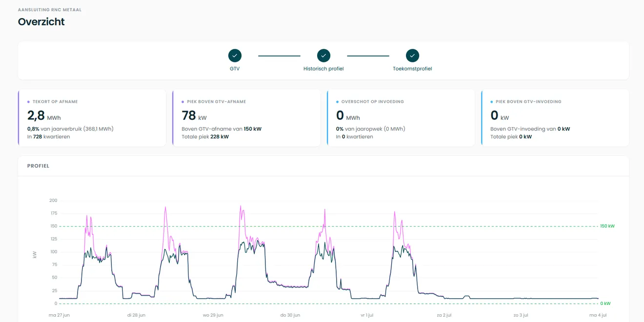Select the 'zo 3 jul' date label
Image resolution: width=644 pixels, height=322 pixels.
pos(521,315)
